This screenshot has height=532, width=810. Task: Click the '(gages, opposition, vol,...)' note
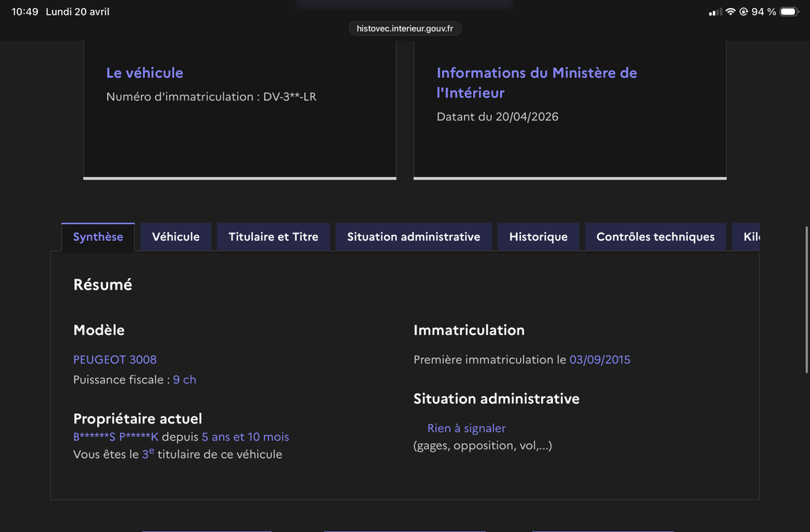coord(483,446)
